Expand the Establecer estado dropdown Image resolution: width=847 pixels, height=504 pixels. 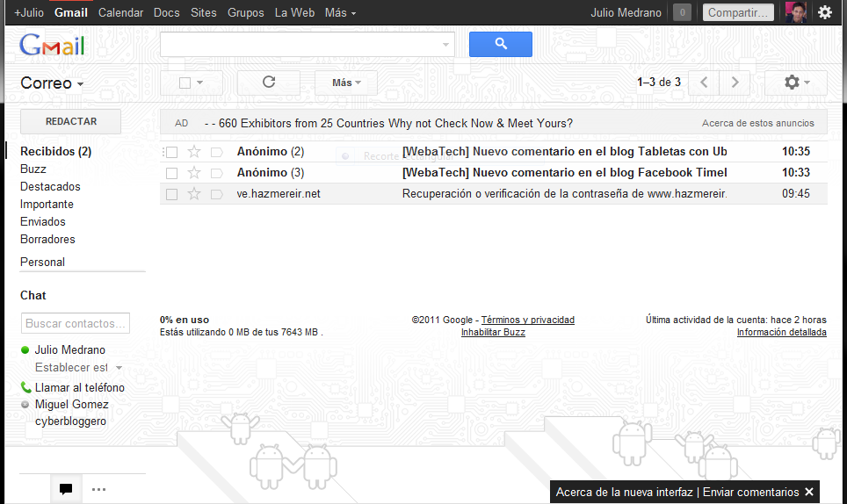(x=119, y=368)
